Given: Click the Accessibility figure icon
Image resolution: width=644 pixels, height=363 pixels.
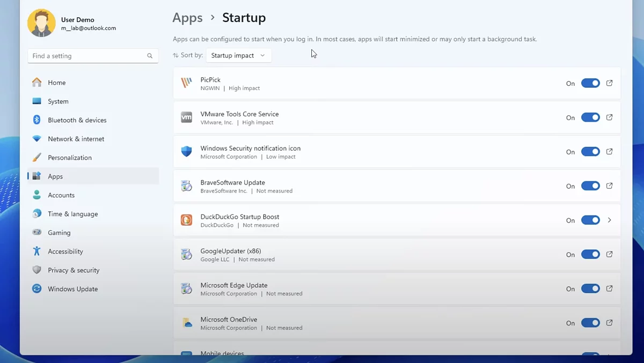Looking at the screenshot, I should pyautogui.click(x=36, y=251).
